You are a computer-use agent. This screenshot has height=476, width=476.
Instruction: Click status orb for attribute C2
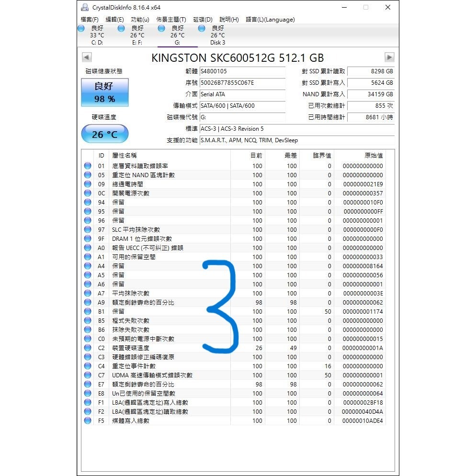click(88, 348)
